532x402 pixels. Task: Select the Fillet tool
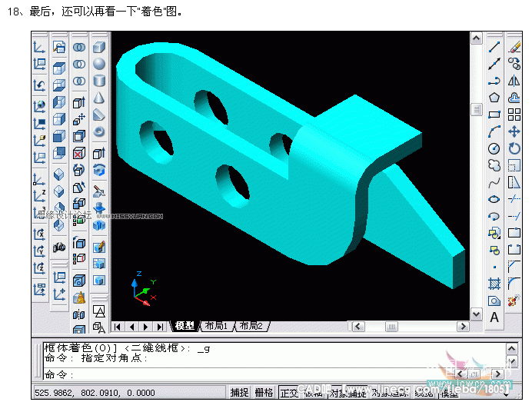coord(514,284)
